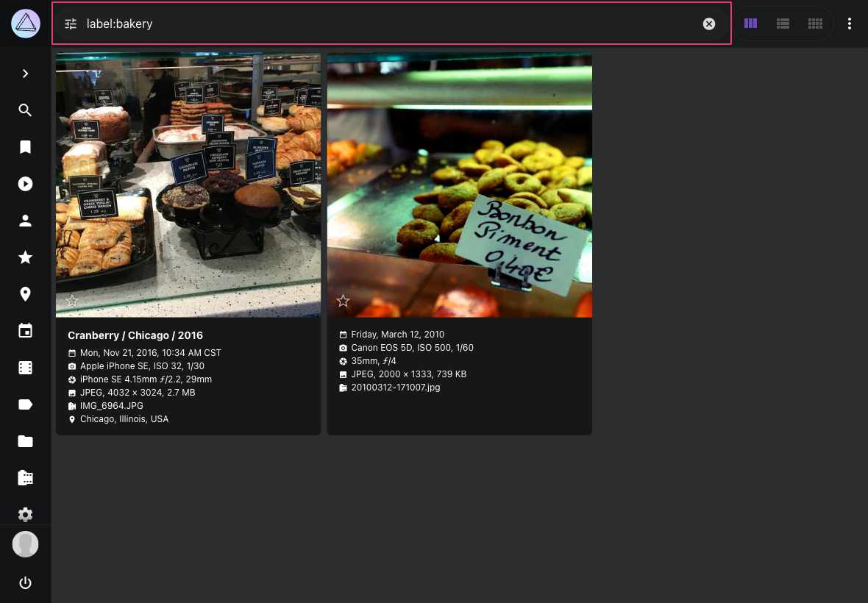Open the Videos section using the play icon
Image resolution: width=868 pixels, height=603 pixels.
pyautogui.click(x=26, y=184)
